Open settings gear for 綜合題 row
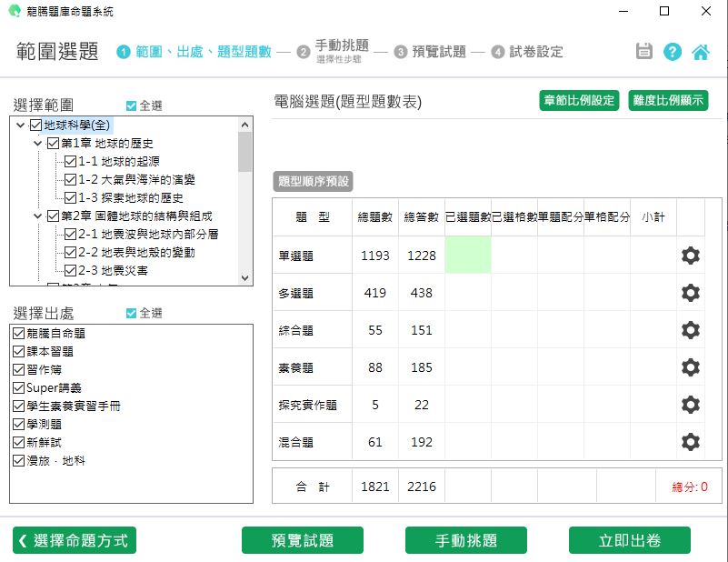 tap(691, 330)
